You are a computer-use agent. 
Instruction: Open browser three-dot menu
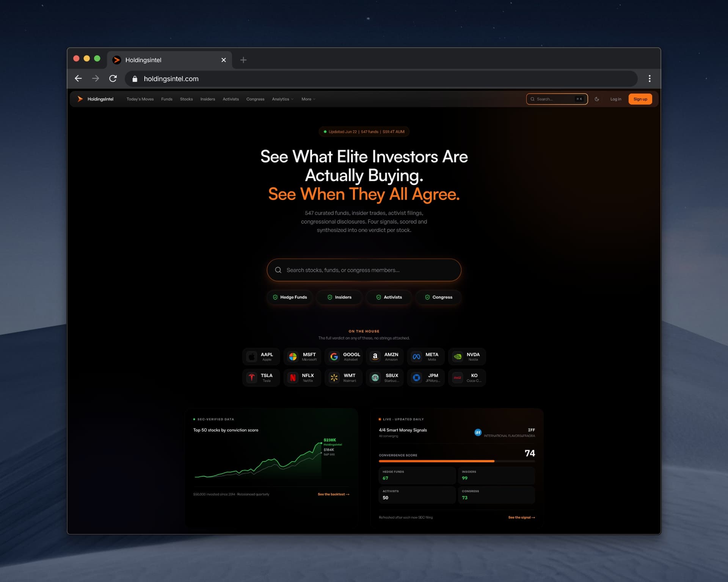pyautogui.click(x=650, y=78)
